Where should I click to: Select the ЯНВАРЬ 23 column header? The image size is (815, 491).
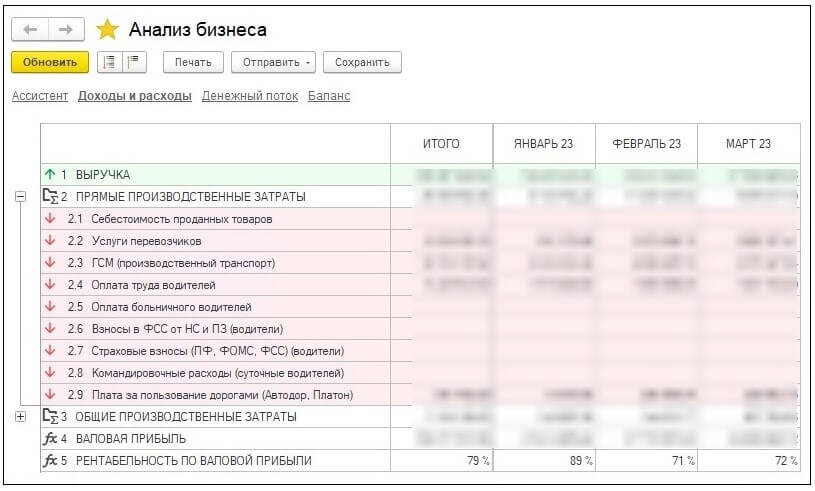pyautogui.click(x=544, y=144)
